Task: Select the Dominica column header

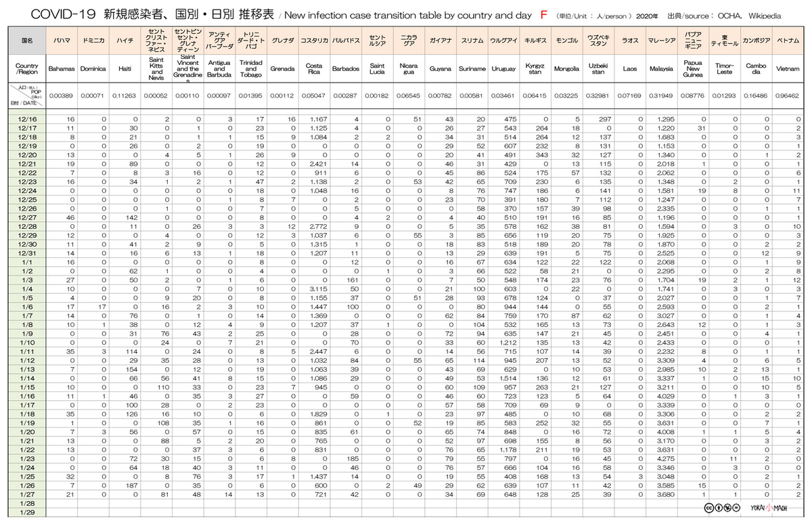Action: pyautogui.click(x=93, y=69)
